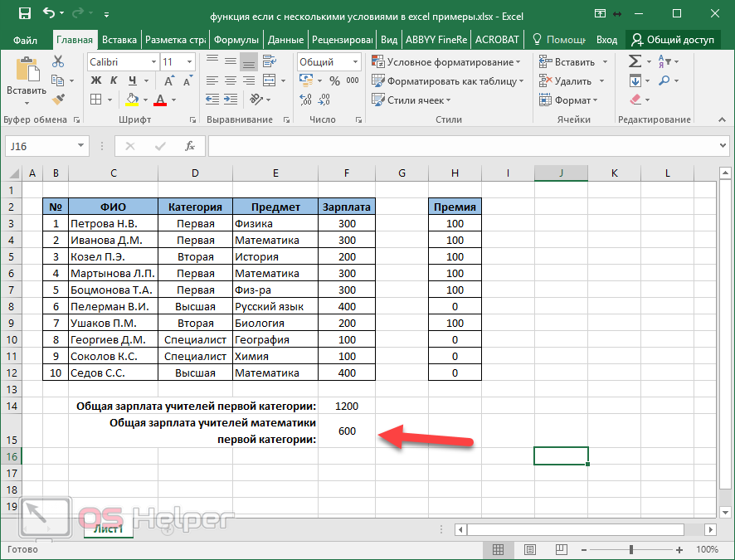
Task: Click the Percent Style icon
Action: pyautogui.click(x=334, y=81)
